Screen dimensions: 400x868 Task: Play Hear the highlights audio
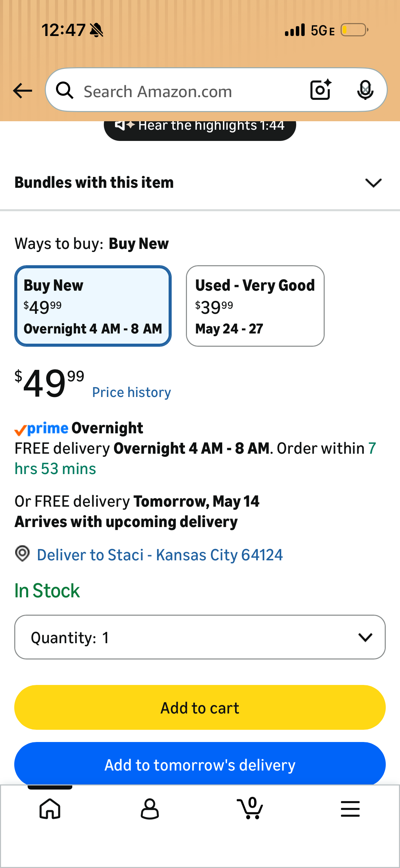click(x=200, y=127)
